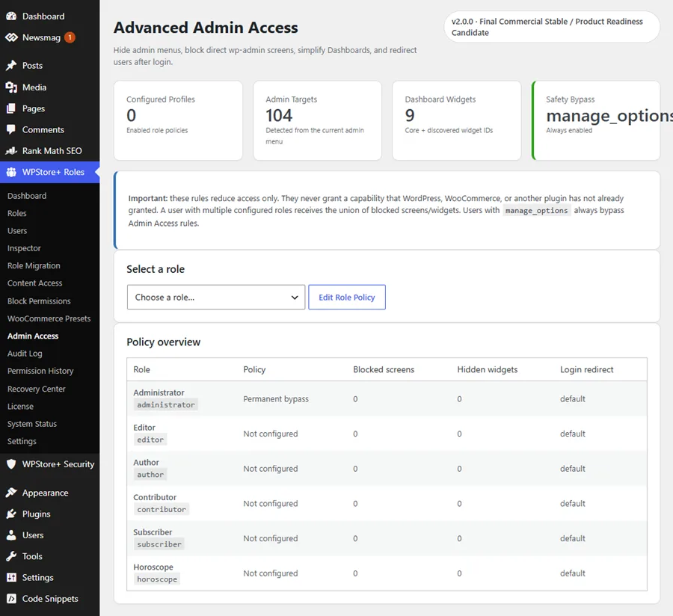673x616 pixels.
Task: Open the Users submenu under WPStore+ Roles
Action: coord(17,231)
